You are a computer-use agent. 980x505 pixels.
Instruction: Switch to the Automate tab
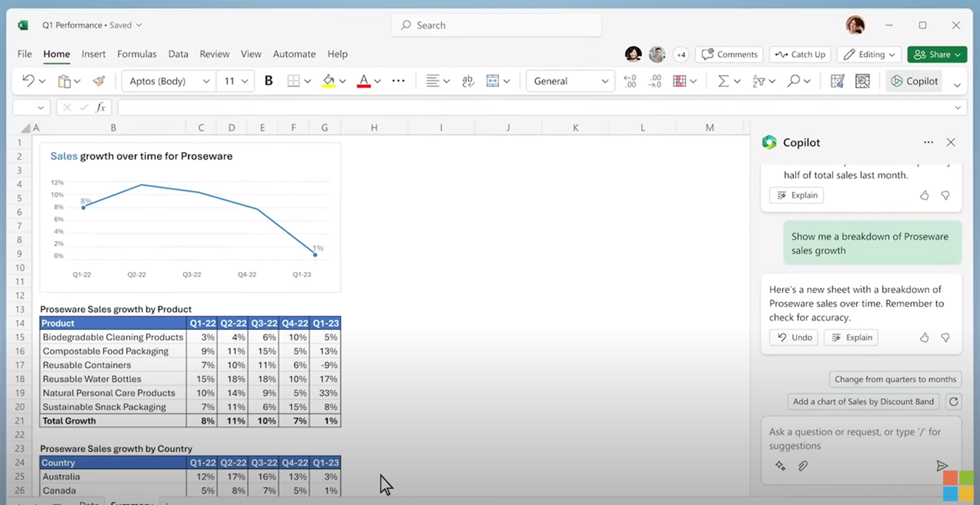294,54
